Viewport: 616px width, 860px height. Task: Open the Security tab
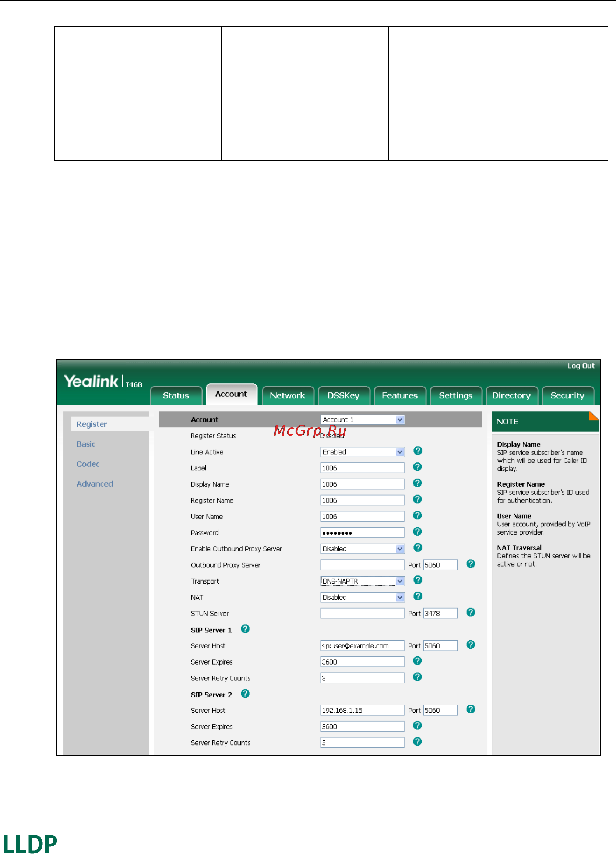click(x=568, y=396)
